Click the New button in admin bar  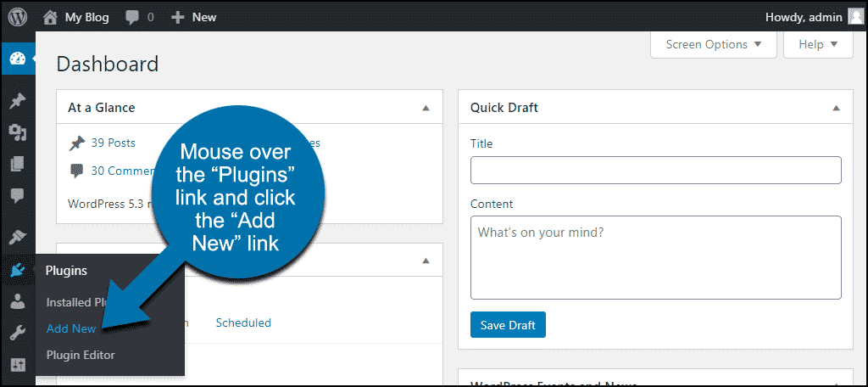point(194,17)
